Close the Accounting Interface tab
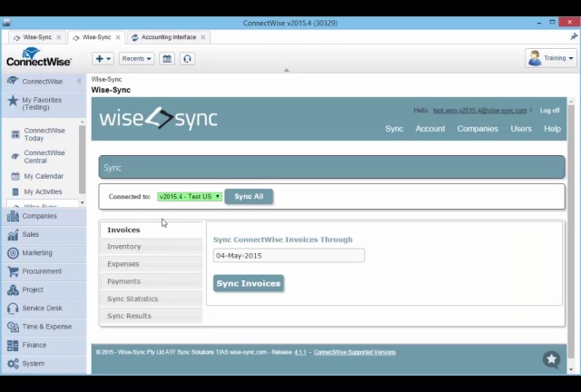581x392 pixels. [203, 37]
